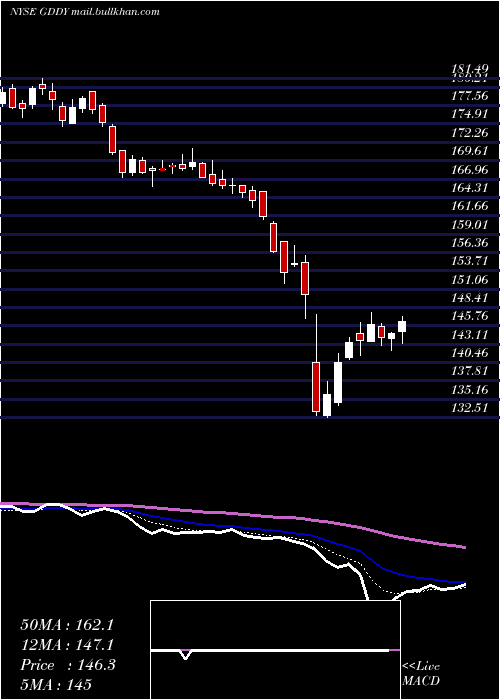Click the 156.36 price level label
The image size is (500, 700).
(x=470, y=242)
